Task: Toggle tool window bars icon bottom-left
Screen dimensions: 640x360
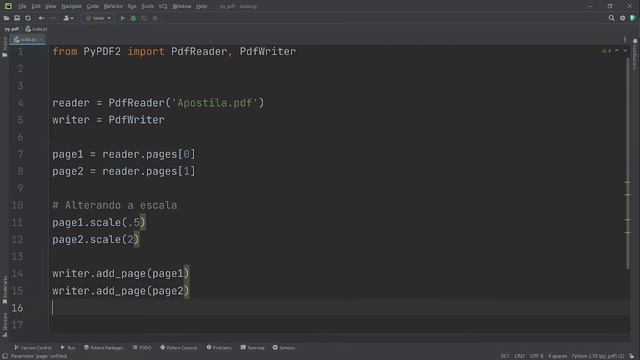Action: tap(5, 356)
